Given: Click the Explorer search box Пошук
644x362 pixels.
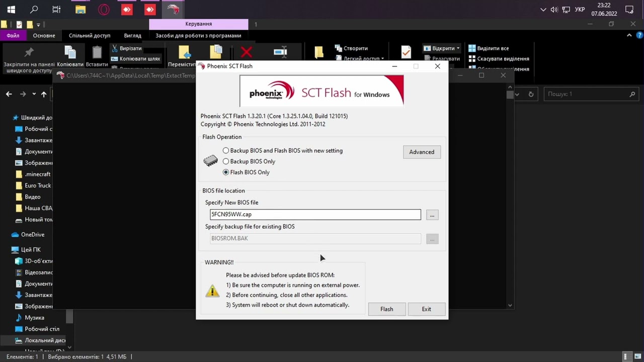Looking at the screenshot, I should pos(592,94).
